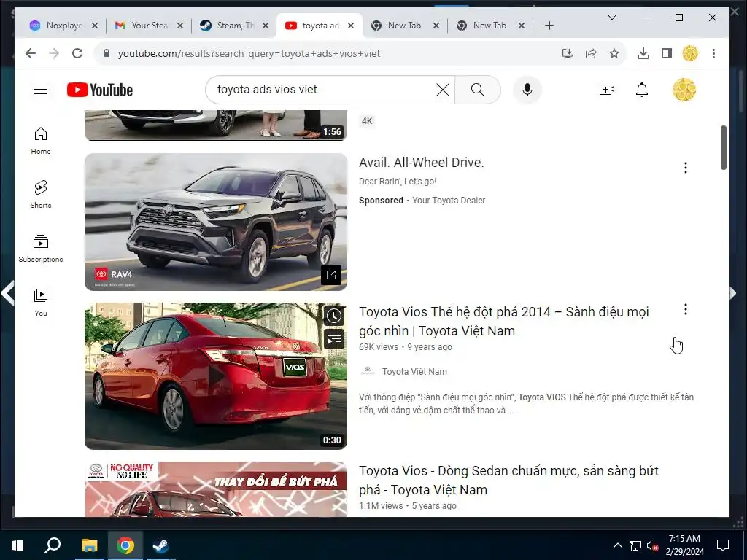Show hidden system tray icons
This screenshot has height=560, width=747.
[x=617, y=545]
